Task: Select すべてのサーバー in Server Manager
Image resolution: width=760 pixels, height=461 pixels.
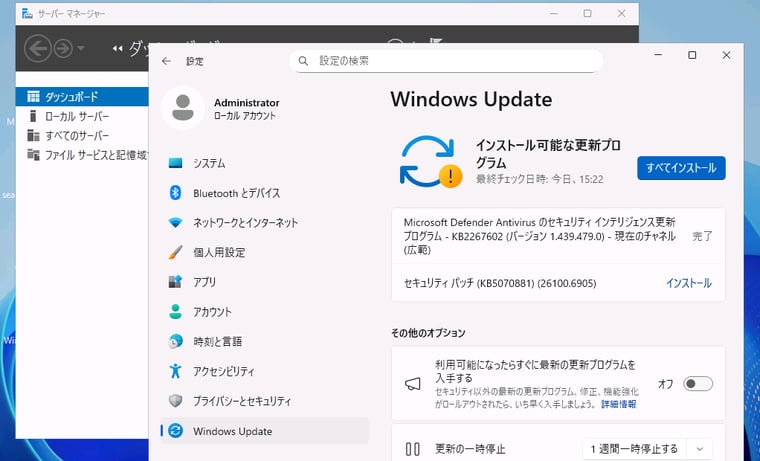Action: (x=82, y=135)
